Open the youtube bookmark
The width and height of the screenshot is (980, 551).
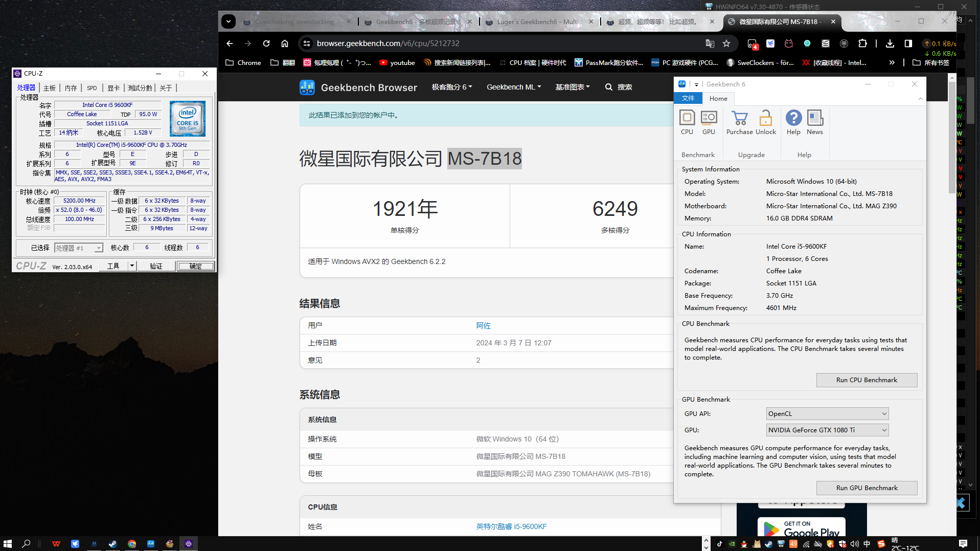(x=397, y=62)
